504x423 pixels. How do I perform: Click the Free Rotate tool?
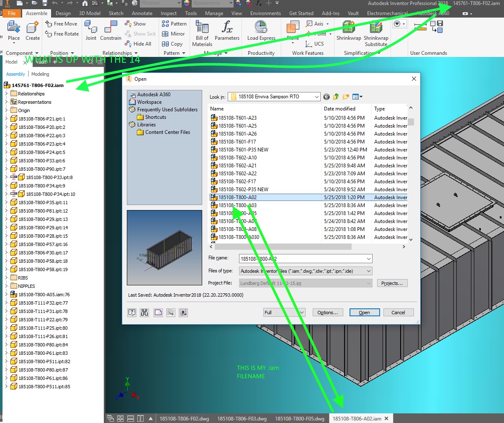point(62,34)
